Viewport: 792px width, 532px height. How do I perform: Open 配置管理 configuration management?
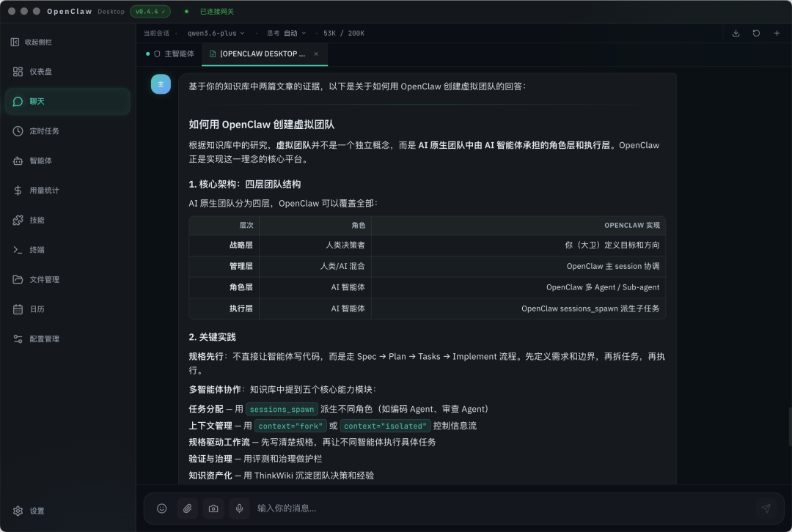[67, 339]
